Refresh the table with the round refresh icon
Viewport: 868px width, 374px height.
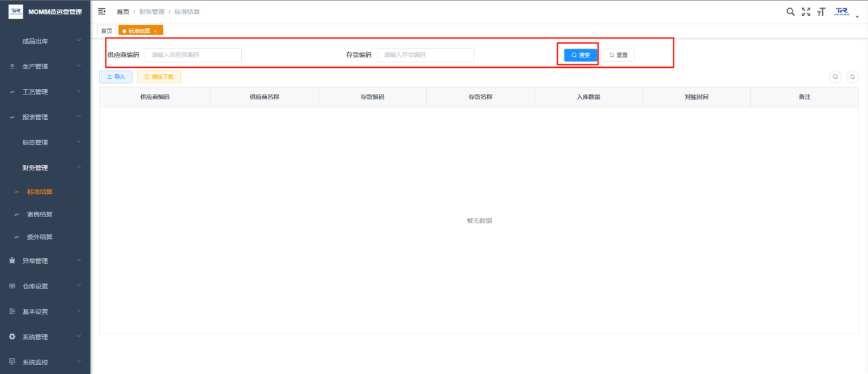click(x=852, y=77)
